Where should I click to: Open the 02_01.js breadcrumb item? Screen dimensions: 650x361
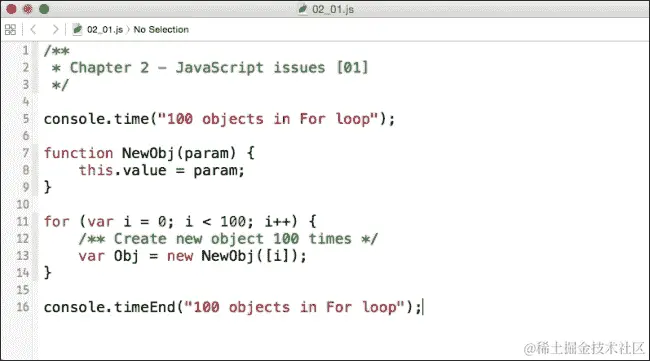[x=104, y=30]
